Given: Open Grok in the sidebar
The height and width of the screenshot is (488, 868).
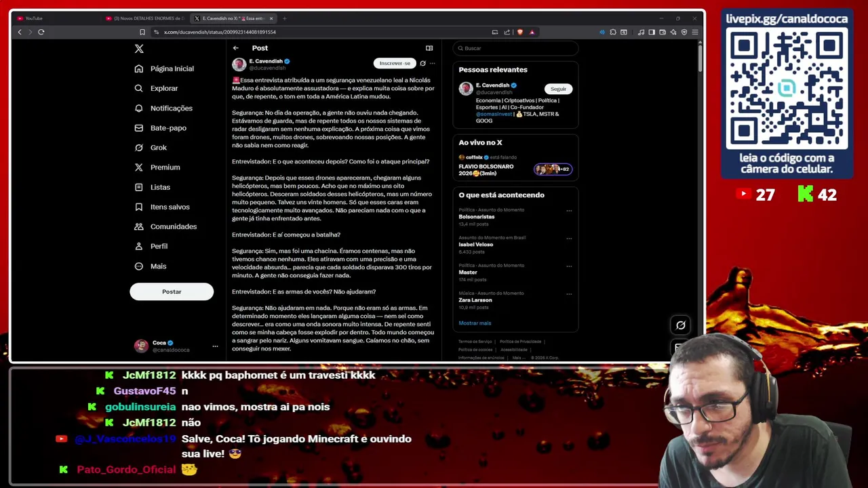Looking at the screenshot, I should coord(151,147).
